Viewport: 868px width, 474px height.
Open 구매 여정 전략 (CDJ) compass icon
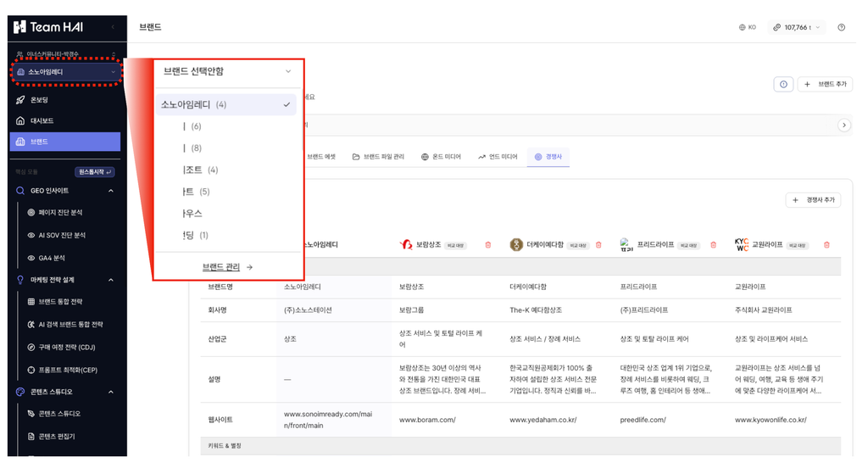pyautogui.click(x=31, y=347)
